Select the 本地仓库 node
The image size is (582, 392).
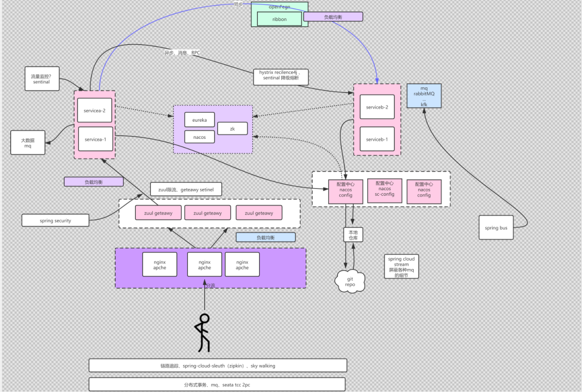tap(353, 234)
